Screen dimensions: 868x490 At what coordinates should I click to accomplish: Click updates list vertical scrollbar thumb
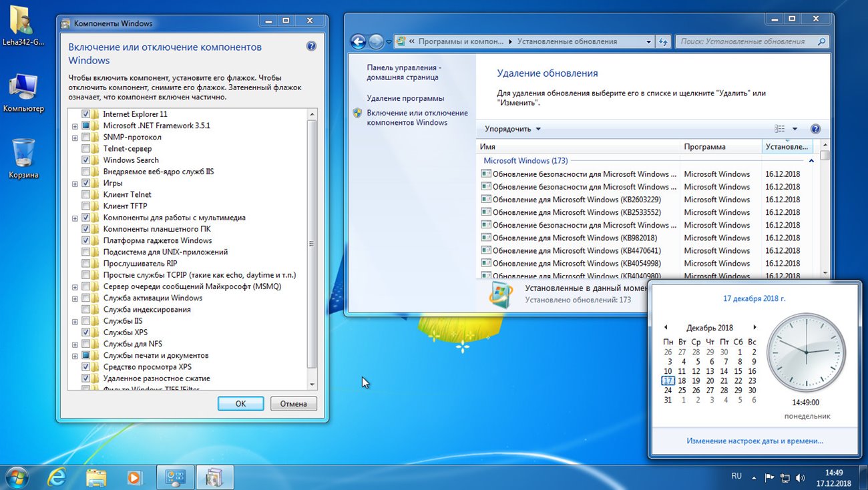(x=825, y=156)
